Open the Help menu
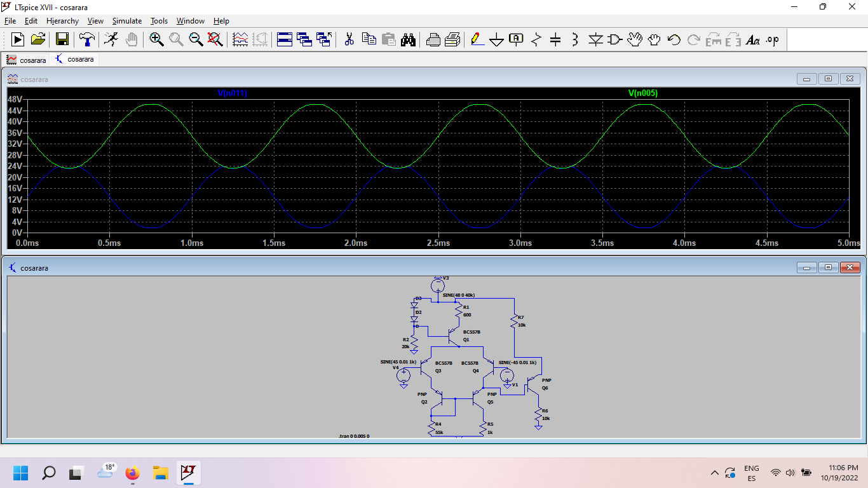Viewport: 868px width, 488px height. (x=221, y=21)
